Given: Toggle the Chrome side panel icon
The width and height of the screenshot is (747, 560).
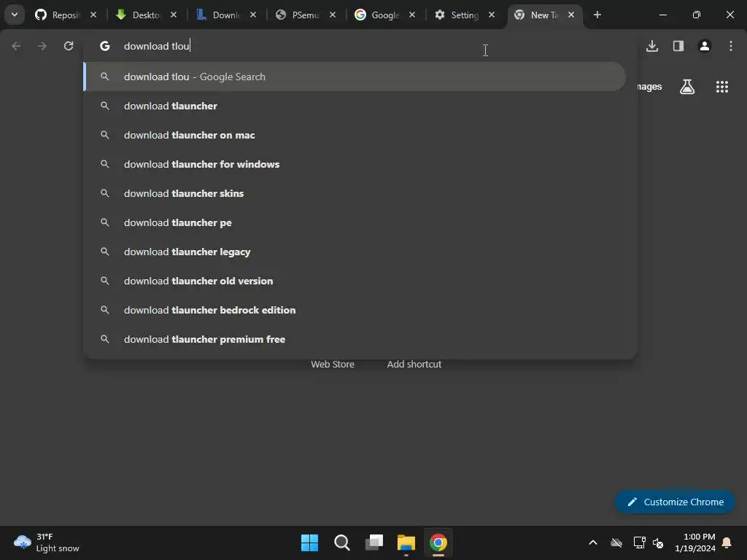Looking at the screenshot, I should point(678,46).
